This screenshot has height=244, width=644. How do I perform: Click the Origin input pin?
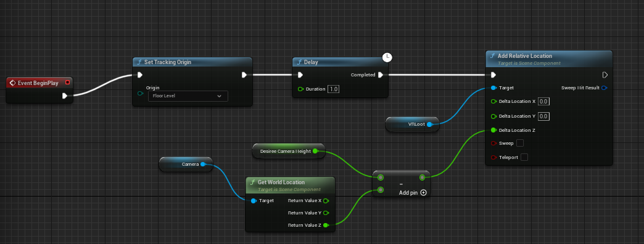(x=141, y=94)
